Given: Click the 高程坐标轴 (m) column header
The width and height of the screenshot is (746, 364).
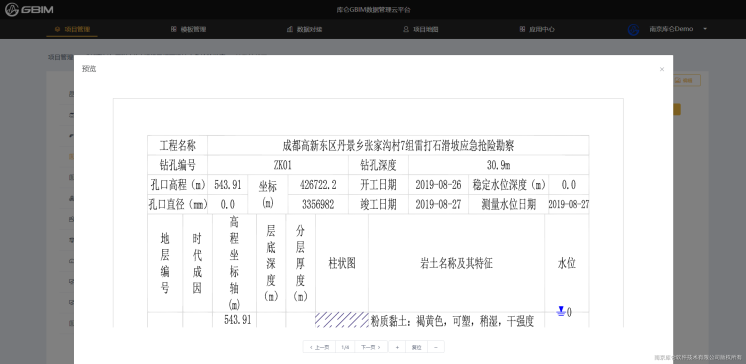Looking at the screenshot, I should (234, 263).
